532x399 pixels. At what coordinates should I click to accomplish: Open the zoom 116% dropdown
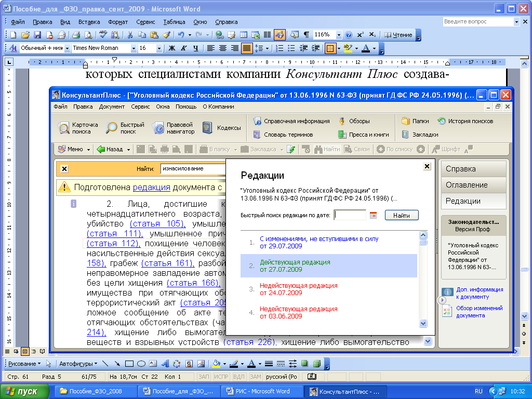(x=339, y=35)
